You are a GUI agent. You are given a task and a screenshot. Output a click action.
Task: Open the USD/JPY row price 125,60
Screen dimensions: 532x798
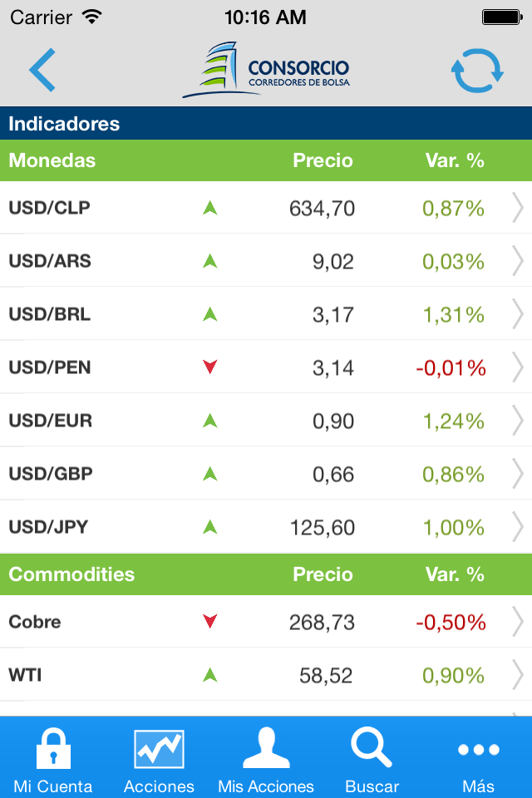coord(322,527)
